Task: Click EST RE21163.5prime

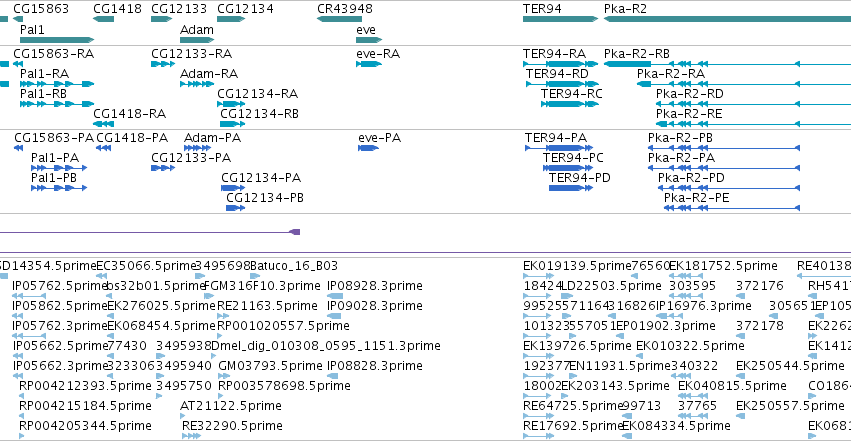Action: coord(267,306)
